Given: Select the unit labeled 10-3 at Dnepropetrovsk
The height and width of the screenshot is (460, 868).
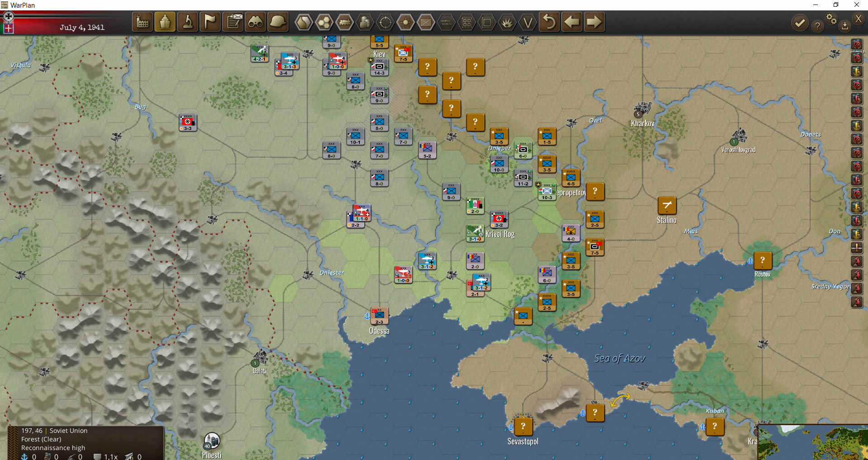Looking at the screenshot, I should pyautogui.click(x=547, y=192).
